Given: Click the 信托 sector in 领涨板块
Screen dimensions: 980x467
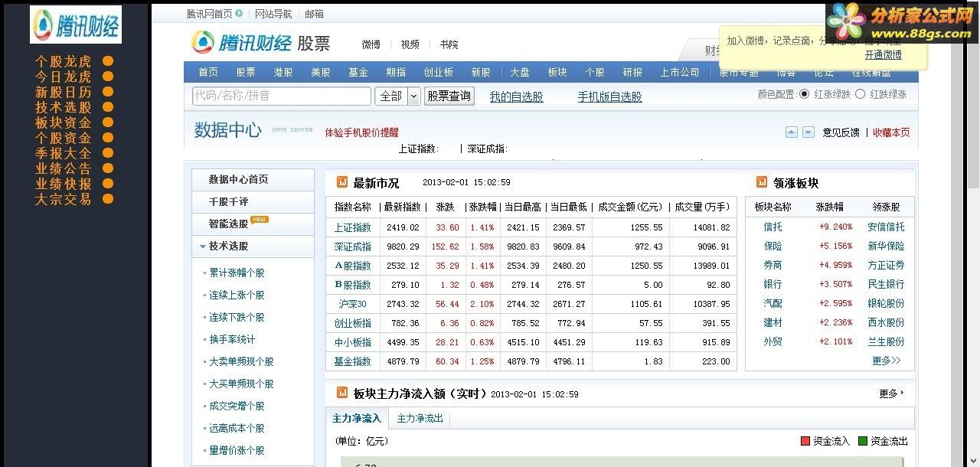Looking at the screenshot, I should click(x=773, y=227).
